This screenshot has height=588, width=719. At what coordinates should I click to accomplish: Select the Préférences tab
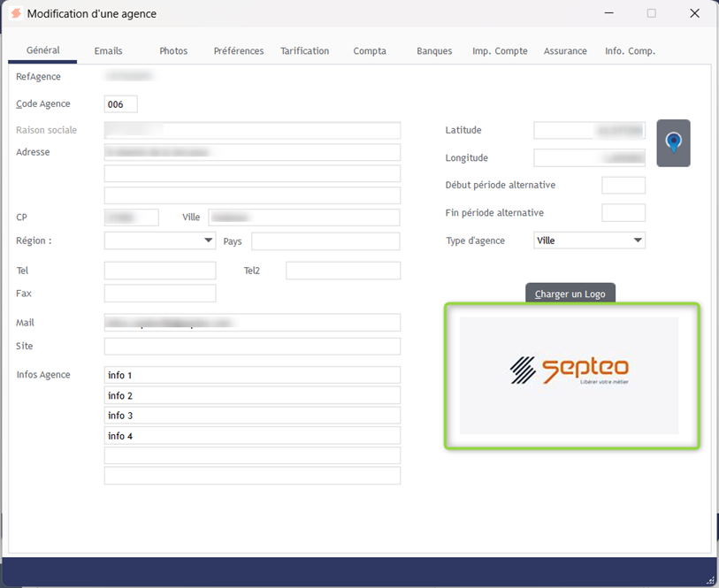pos(239,51)
